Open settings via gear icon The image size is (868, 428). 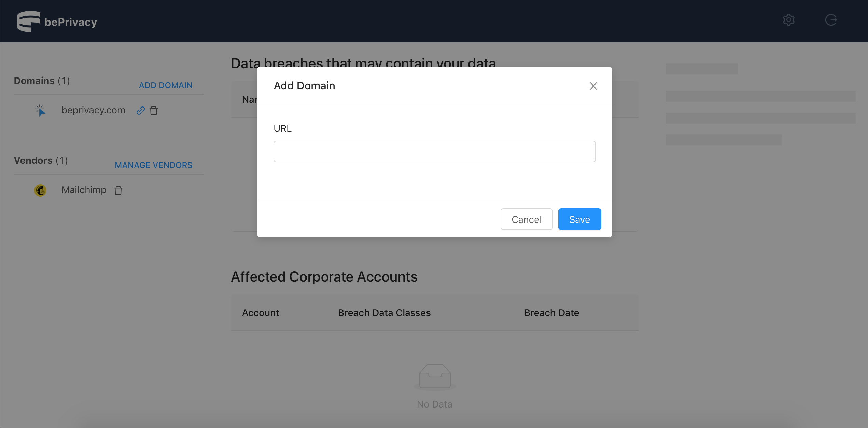pos(788,20)
